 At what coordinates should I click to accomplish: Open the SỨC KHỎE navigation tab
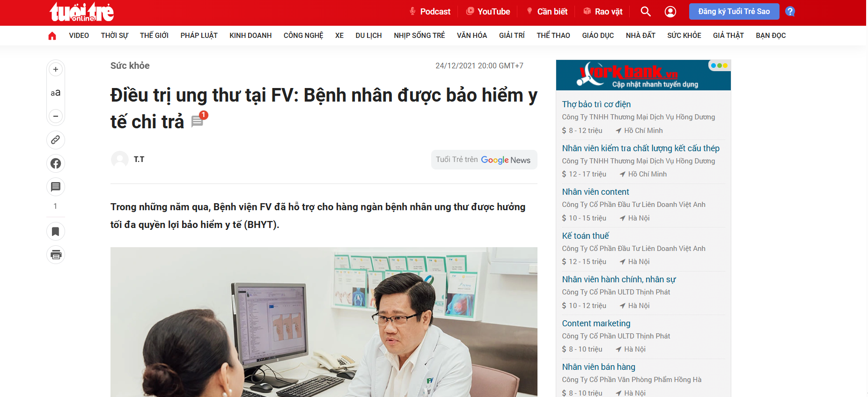[x=684, y=36]
